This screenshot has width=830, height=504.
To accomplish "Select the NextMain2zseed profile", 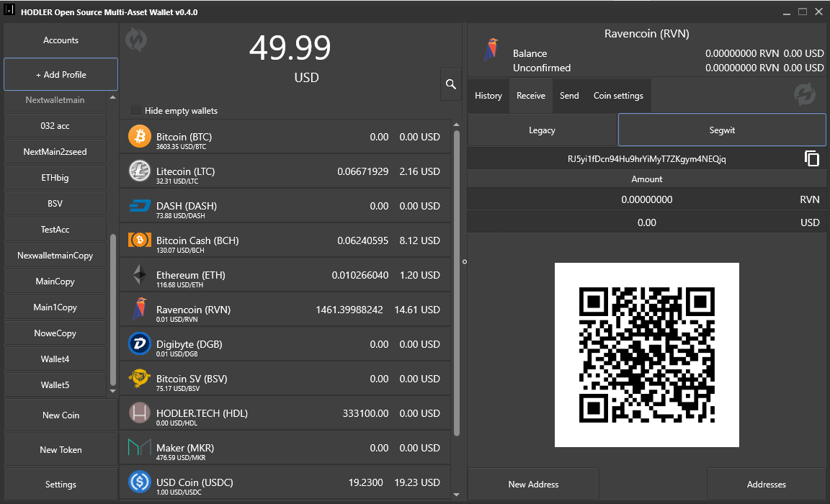I will tap(55, 152).
